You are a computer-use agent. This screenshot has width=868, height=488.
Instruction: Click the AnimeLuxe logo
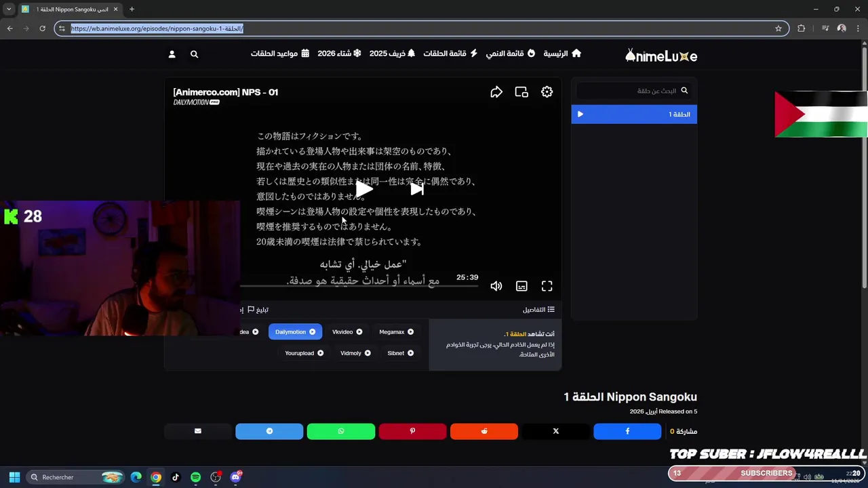click(x=661, y=56)
